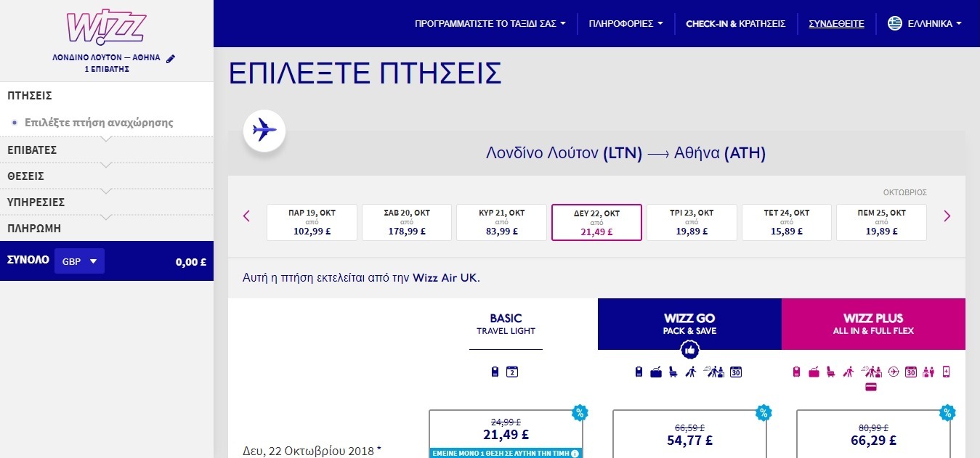Expand ΠΛΗΡΩΜΗ sidebar section
Image resolution: width=980 pixels, height=458 pixels.
pyautogui.click(x=107, y=228)
